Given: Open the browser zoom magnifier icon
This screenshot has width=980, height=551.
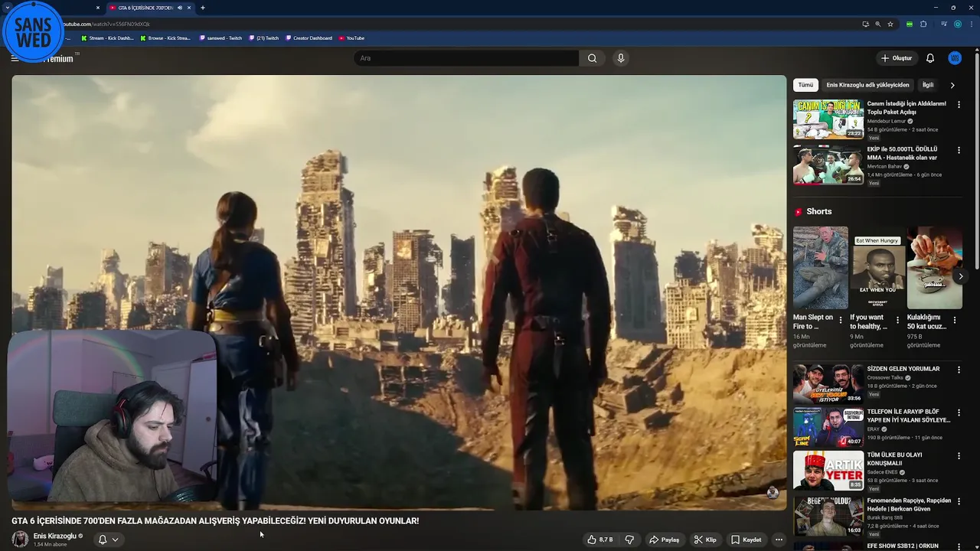Looking at the screenshot, I should tap(878, 24).
